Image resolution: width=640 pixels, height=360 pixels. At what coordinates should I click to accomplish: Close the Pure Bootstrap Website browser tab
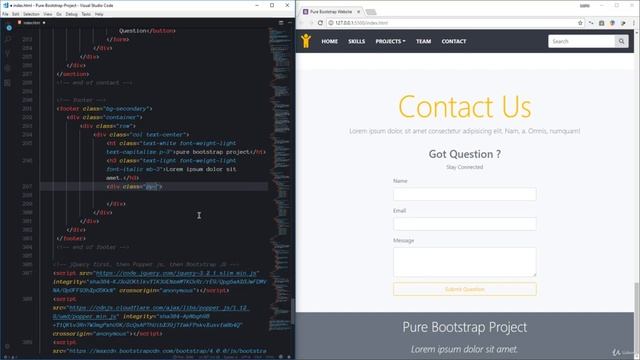coord(358,12)
